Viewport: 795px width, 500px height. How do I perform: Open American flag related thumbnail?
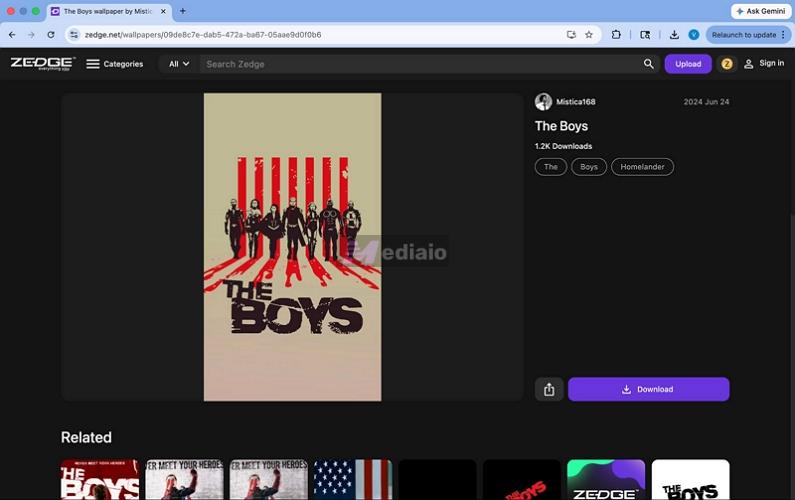point(353,480)
